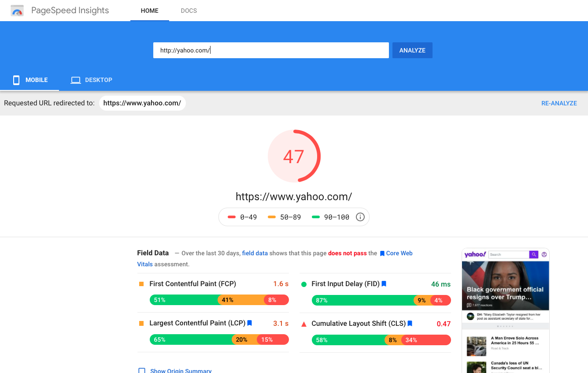This screenshot has height=373, width=588.
Task: Click the LCP distribution bar
Action: [x=219, y=339]
